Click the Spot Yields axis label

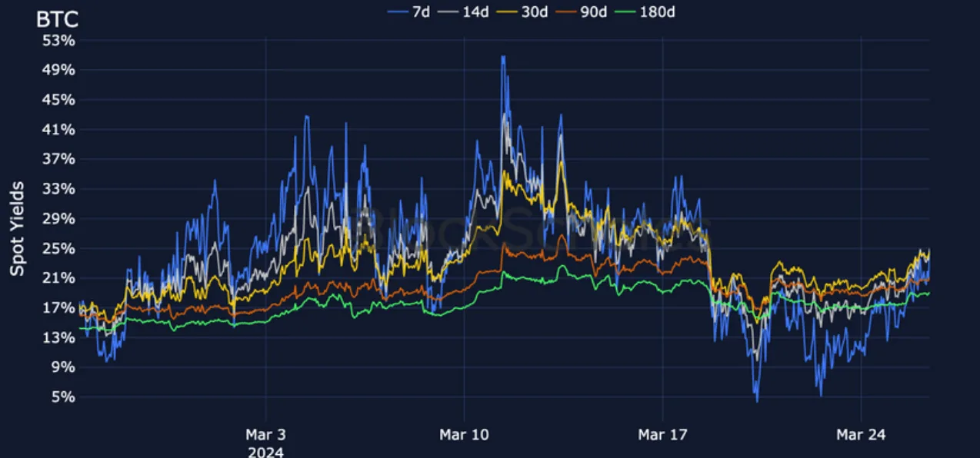[17, 229]
